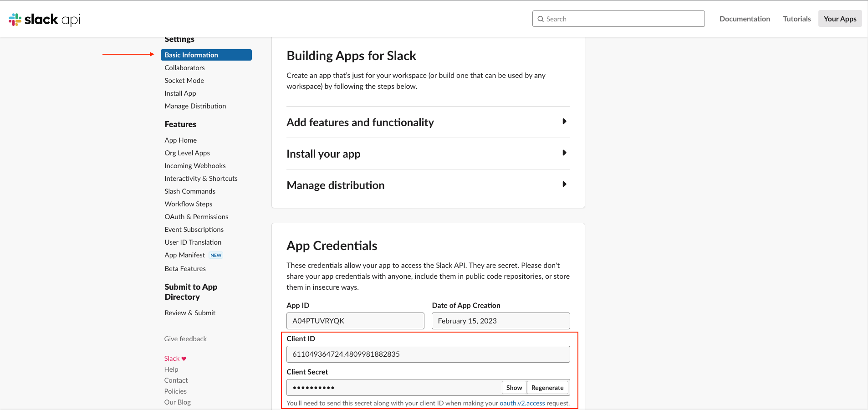The width and height of the screenshot is (868, 410).
Task: Open OAuth & Permissions settings
Action: tap(196, 217)
